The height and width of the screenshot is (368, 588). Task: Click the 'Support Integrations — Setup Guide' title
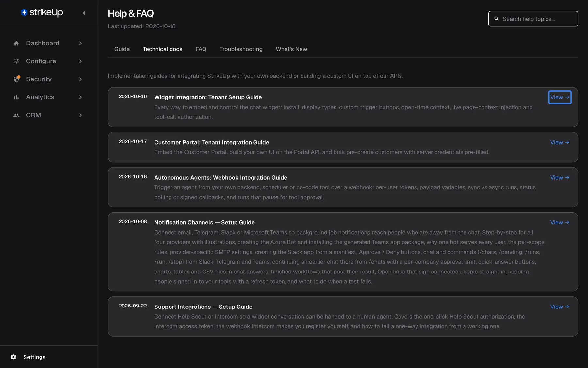click(203, 307)
